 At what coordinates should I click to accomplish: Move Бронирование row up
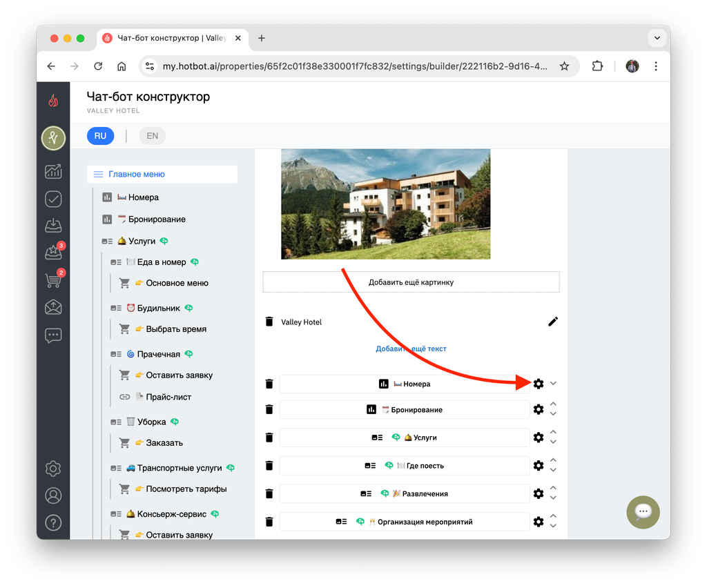coord(553,404)
